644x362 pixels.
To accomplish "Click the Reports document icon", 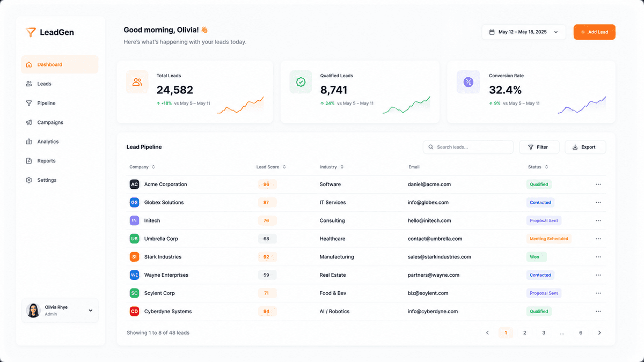I will (29, 161).
